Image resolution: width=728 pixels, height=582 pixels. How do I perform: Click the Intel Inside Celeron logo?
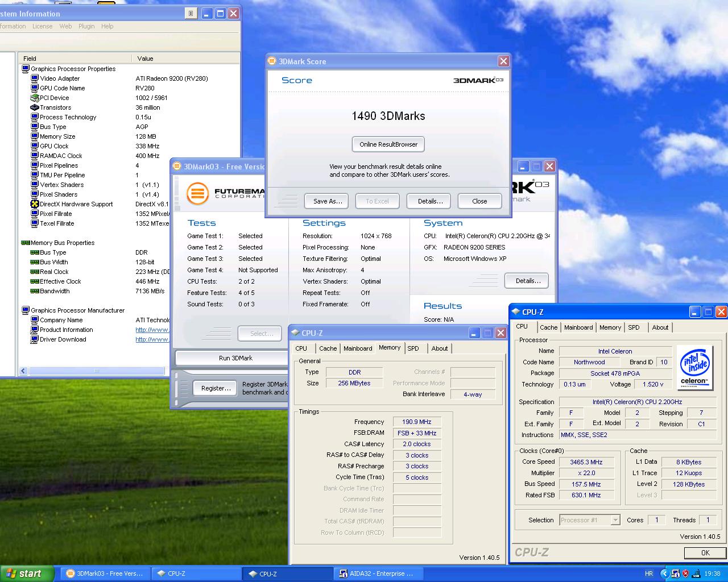coord(694,367)
